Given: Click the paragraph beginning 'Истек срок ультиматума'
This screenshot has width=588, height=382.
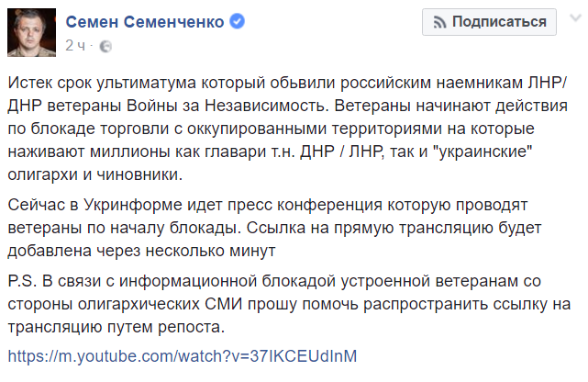Looking at the screenshot, I should click(x=289, y=129).
